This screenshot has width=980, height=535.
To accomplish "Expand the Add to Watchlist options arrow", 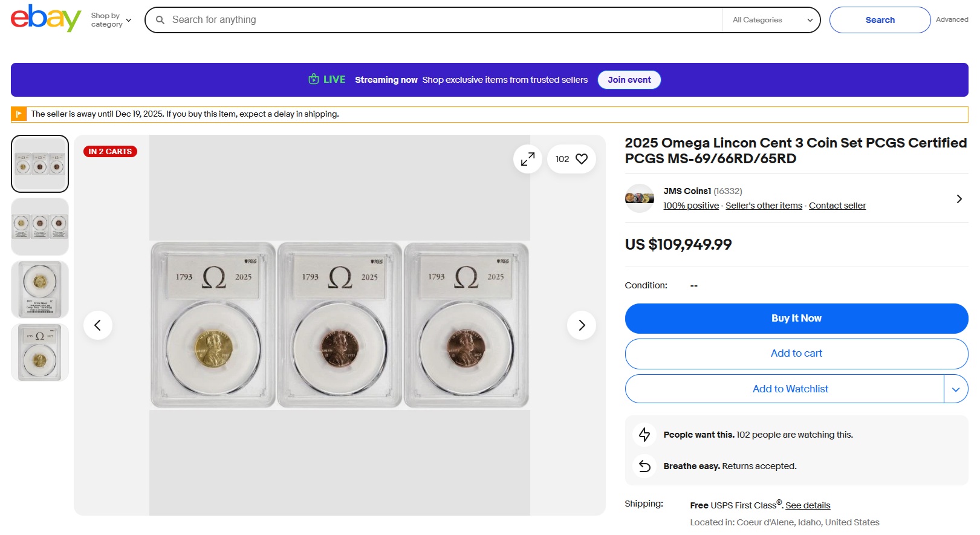I will pyautogui.click(x=955, y=389).
